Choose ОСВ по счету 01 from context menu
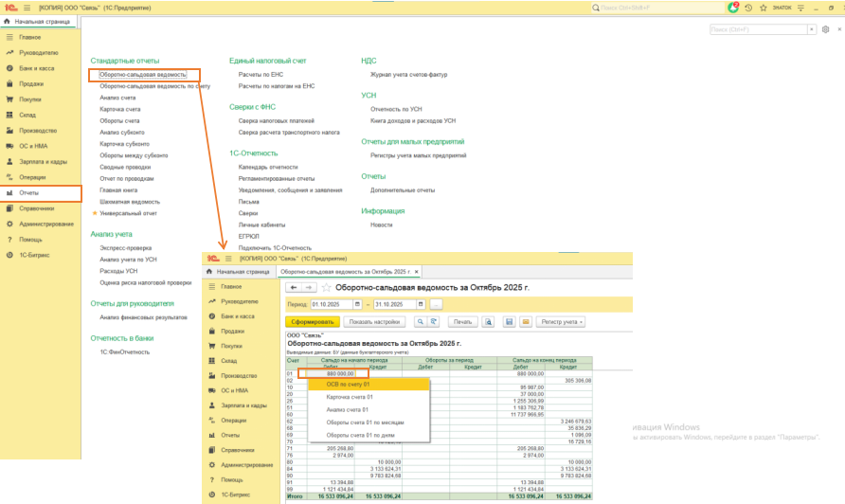This screenshot has height=504, width=845. pos(369,385)
